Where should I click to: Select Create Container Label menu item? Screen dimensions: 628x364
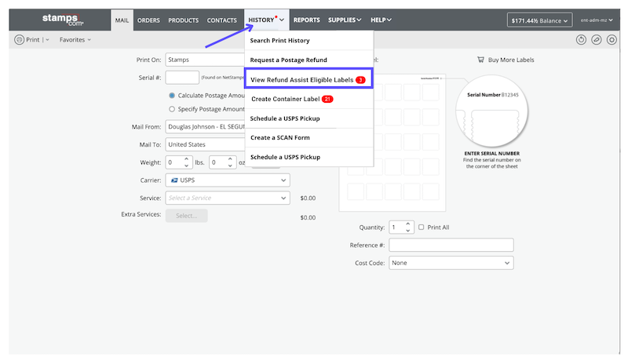click(309, 99)
